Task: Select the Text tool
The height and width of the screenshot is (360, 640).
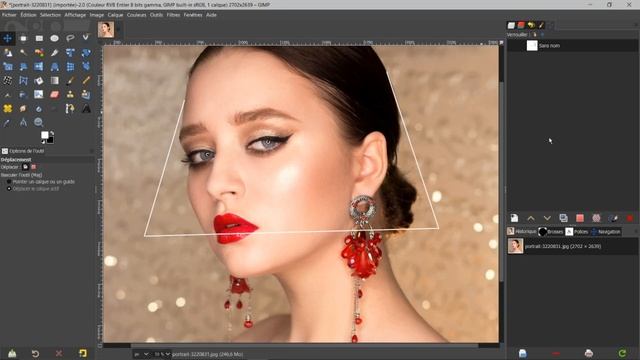Action: click(x=86, y=109)
